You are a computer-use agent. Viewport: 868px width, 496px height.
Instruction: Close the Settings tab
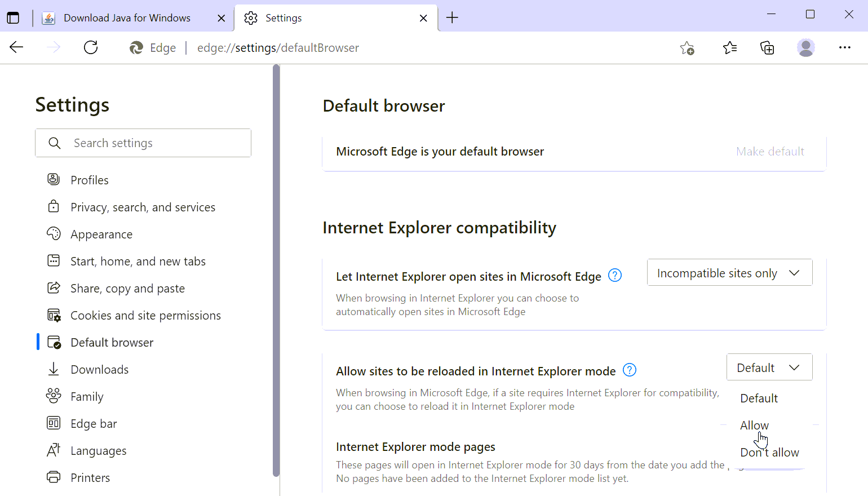pyautogui.click(x=423, y=18)
